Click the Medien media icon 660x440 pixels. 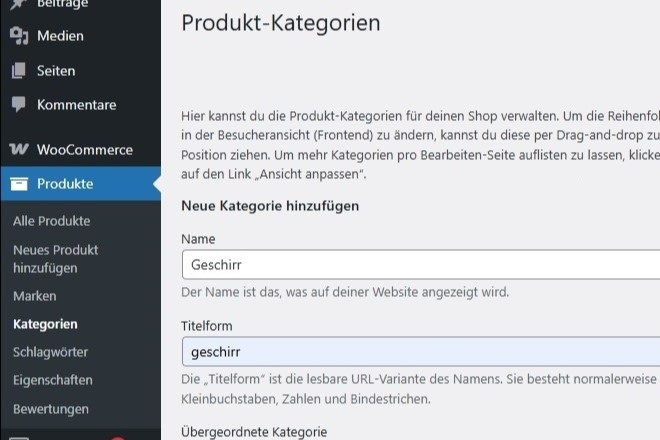19,36
